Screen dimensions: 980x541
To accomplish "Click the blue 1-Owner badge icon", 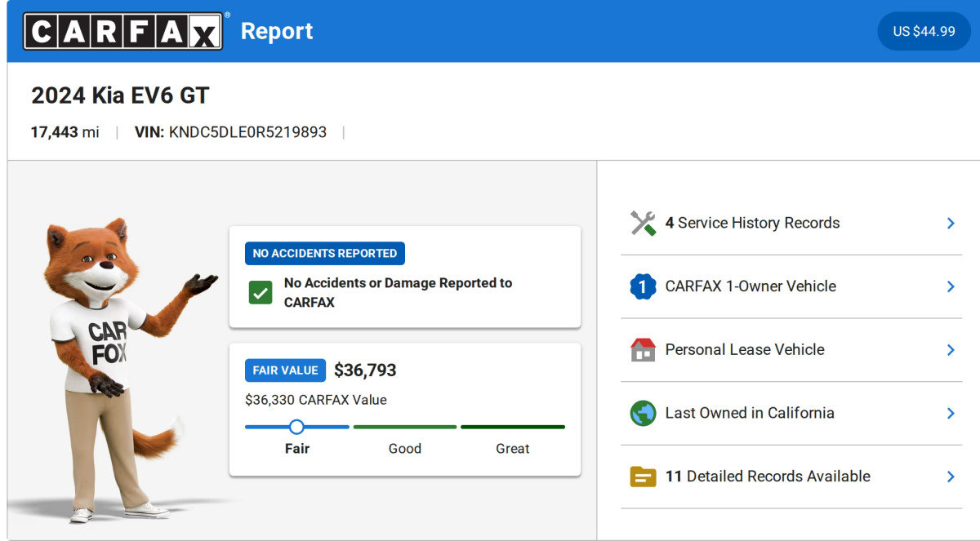I will point(643,286).
